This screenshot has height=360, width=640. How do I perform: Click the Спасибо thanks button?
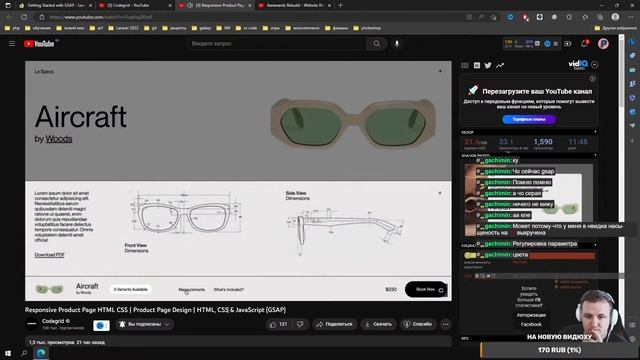pyautogui.click(x=418, y=324)
